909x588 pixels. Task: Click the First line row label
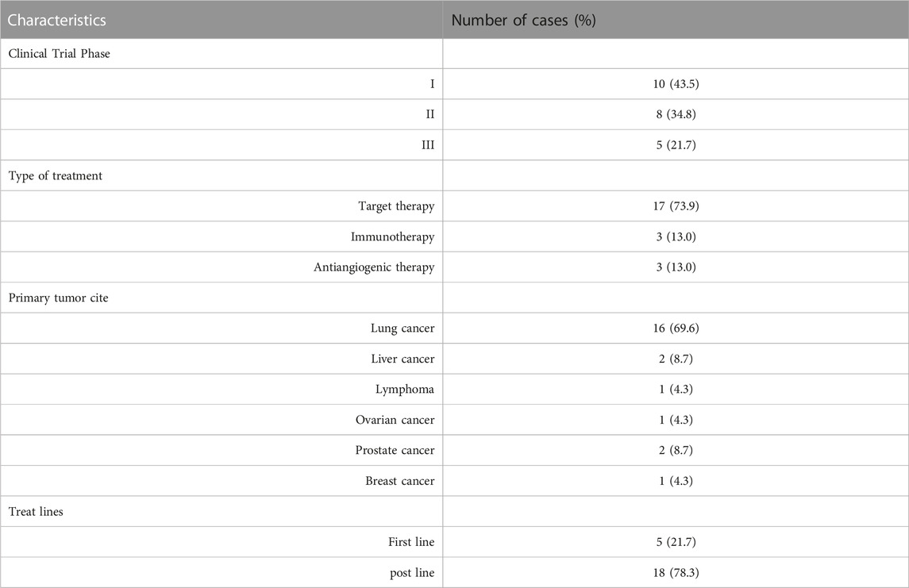(x=411, y=542)
